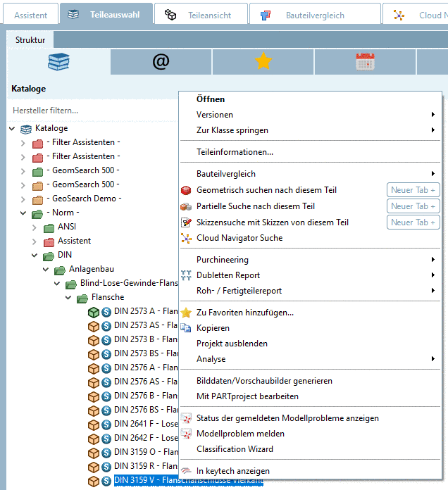The image size is (448, 490).
Task: Select DIN 2642 F tree row
Action: [146, 438]
